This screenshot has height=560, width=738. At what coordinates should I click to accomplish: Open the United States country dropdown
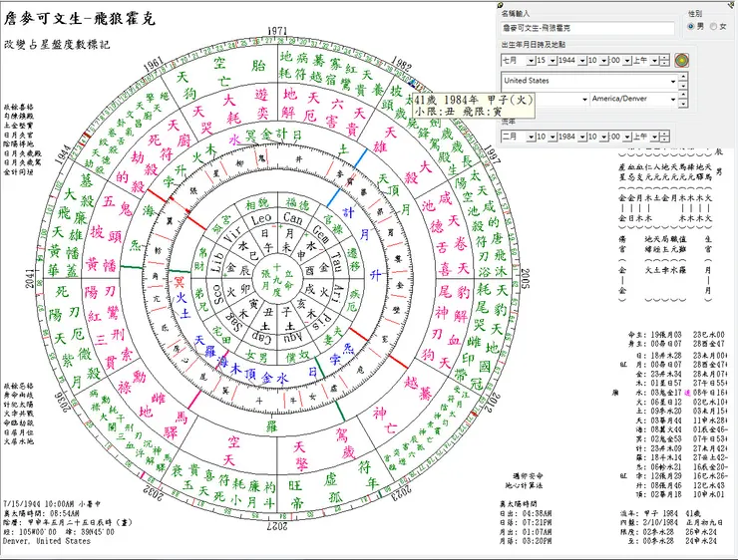[x=673, y=82]
